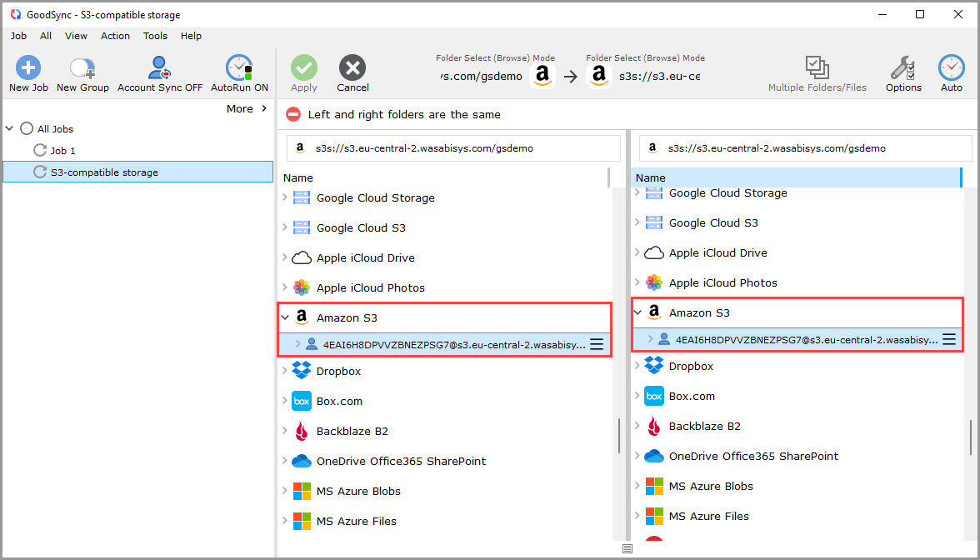
Task: Click the left folder path field
Action: point(453,148)
